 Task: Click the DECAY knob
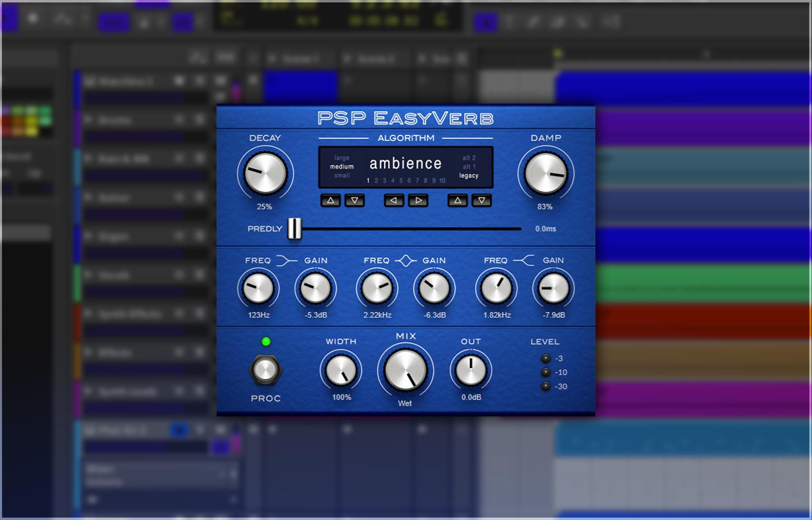[265, 173]
